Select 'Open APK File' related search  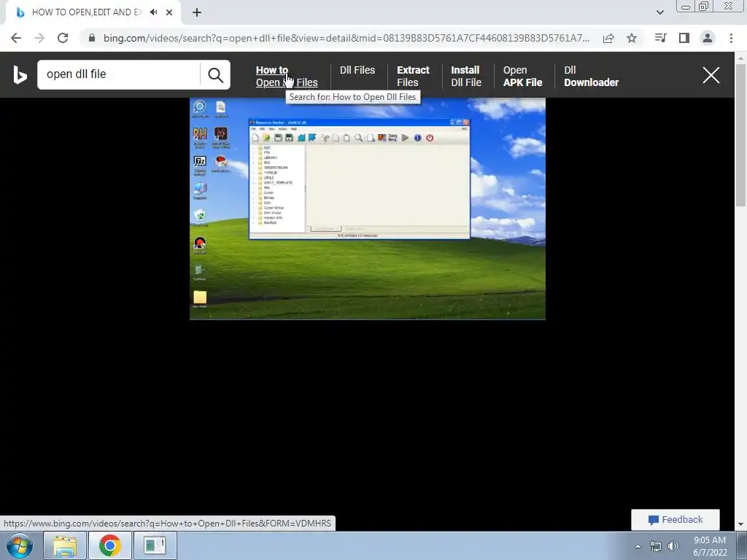(x=522, y=76)
